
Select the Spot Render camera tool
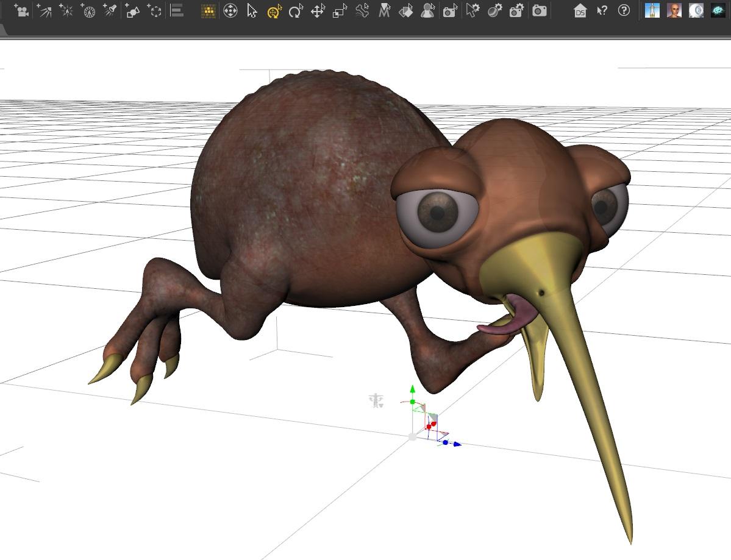(449, 10)
